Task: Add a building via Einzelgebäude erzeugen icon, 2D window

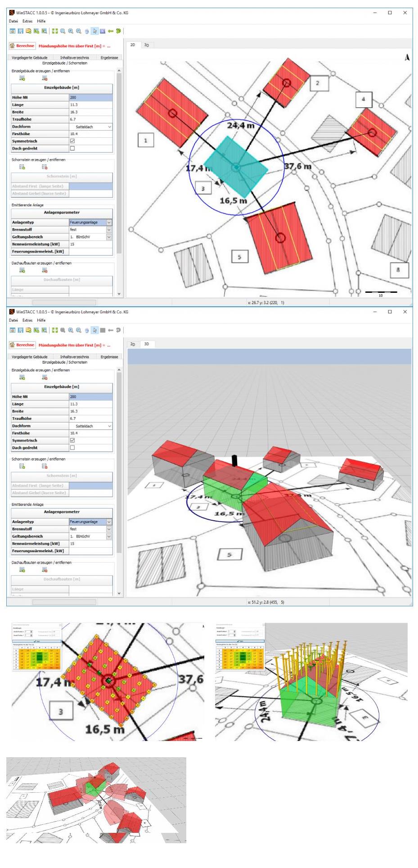Action: click(22, 78)
